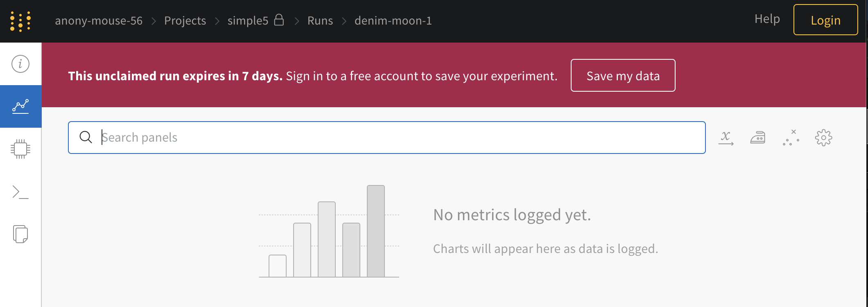Toggle the outliers scatter icon
Screen dimensions: 868x307
(x=791, y=138)
